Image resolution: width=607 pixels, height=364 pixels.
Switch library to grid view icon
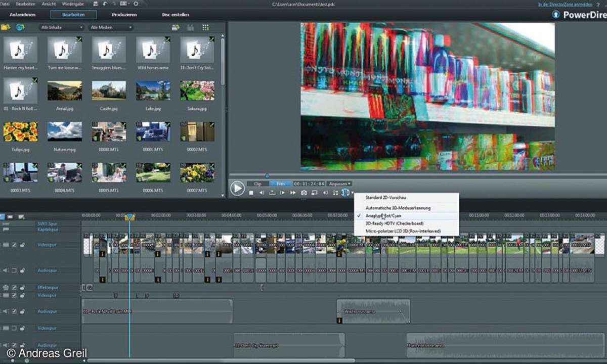point(205,27)
